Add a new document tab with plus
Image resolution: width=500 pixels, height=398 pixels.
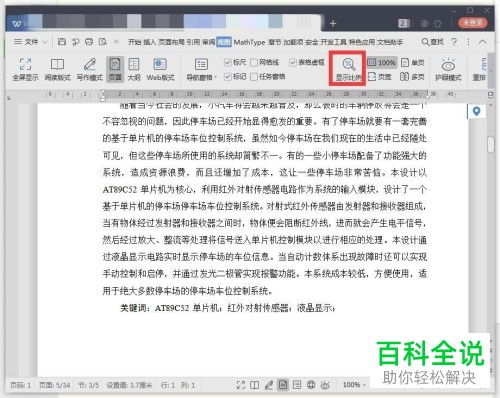click(x=333, y=23)
